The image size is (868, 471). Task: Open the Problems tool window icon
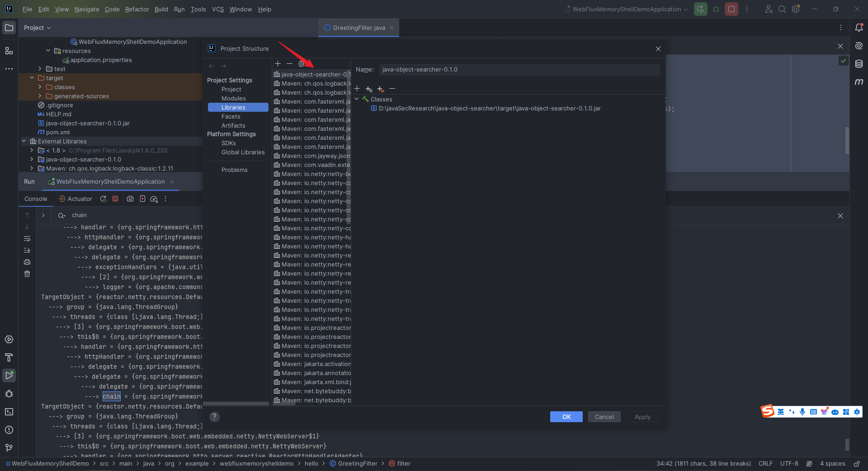[9, 430]
